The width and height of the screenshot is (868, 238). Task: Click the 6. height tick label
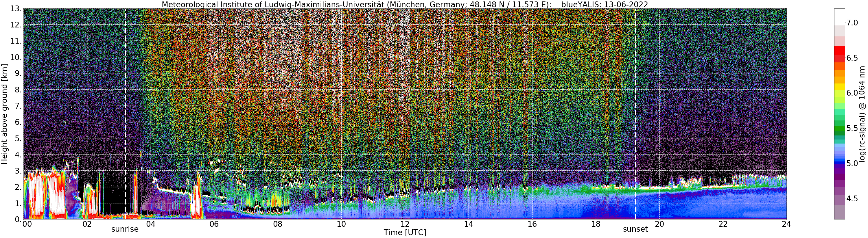tap(19, 122)
